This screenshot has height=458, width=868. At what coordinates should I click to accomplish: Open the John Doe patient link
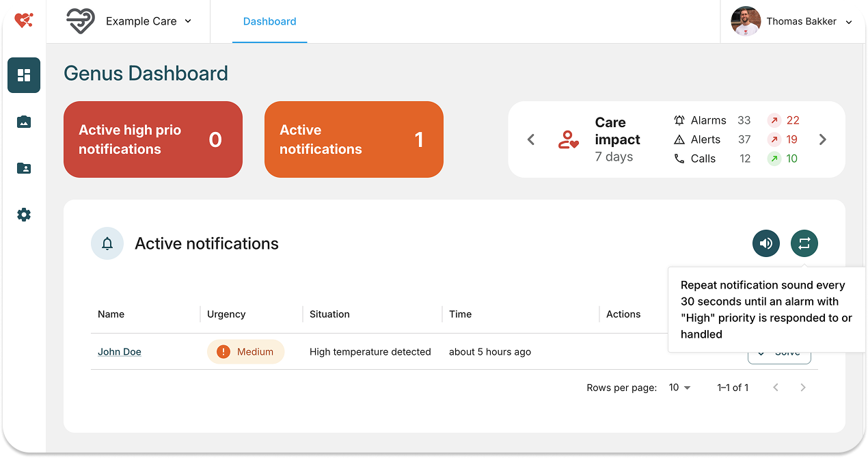pos(120,352)
